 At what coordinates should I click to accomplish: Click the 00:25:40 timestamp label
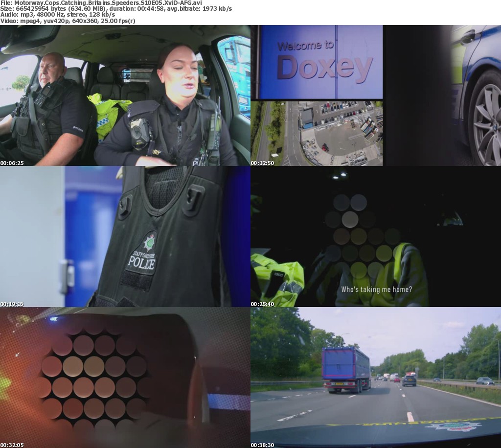click(x=263, y=304)
